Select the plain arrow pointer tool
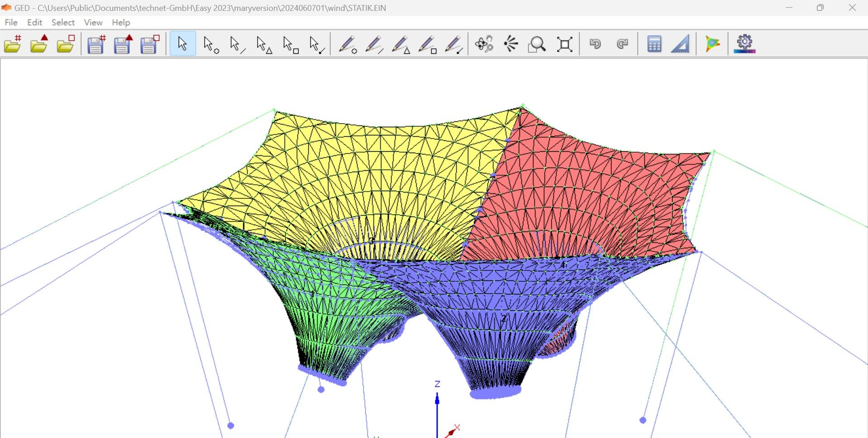Image resolution: width=868 pixels, height=438 pixels. tap(182, 44)
